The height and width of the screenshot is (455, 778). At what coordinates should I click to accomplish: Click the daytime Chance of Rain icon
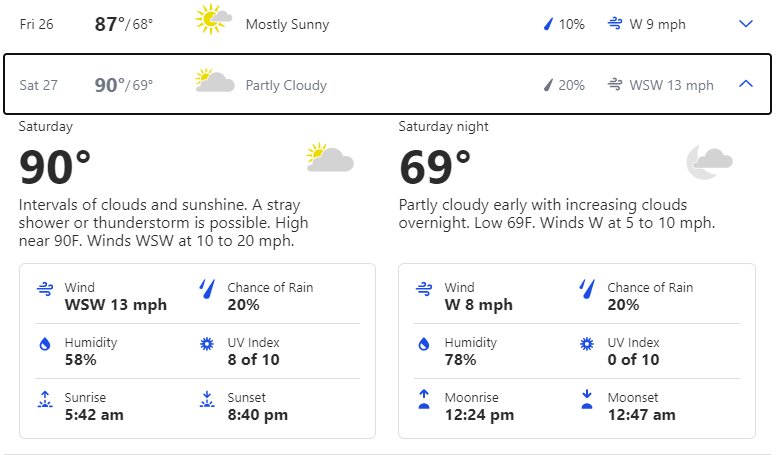(x=207, y=289)
